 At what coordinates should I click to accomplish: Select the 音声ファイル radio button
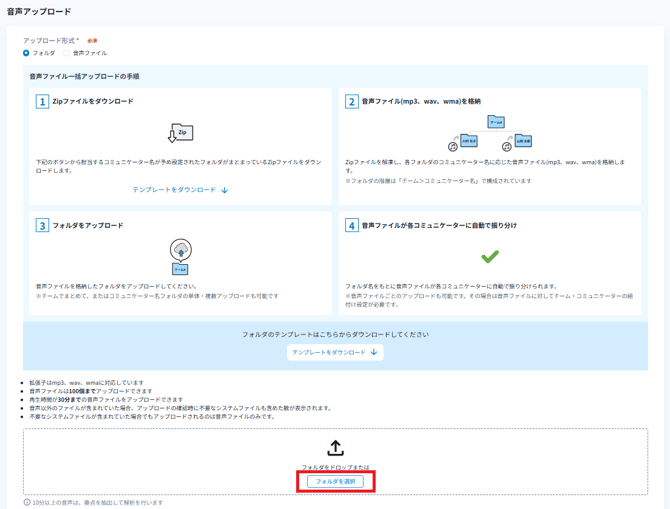pos(66,53)
